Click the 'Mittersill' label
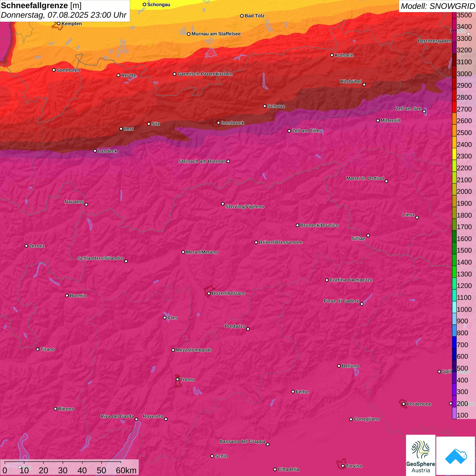Screen dimensions: 476x476 coord(390,120)
